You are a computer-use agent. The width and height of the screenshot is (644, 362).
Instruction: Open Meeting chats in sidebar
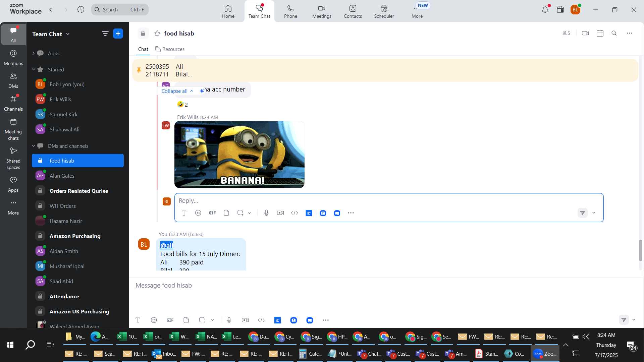click(x=13, y=129)
